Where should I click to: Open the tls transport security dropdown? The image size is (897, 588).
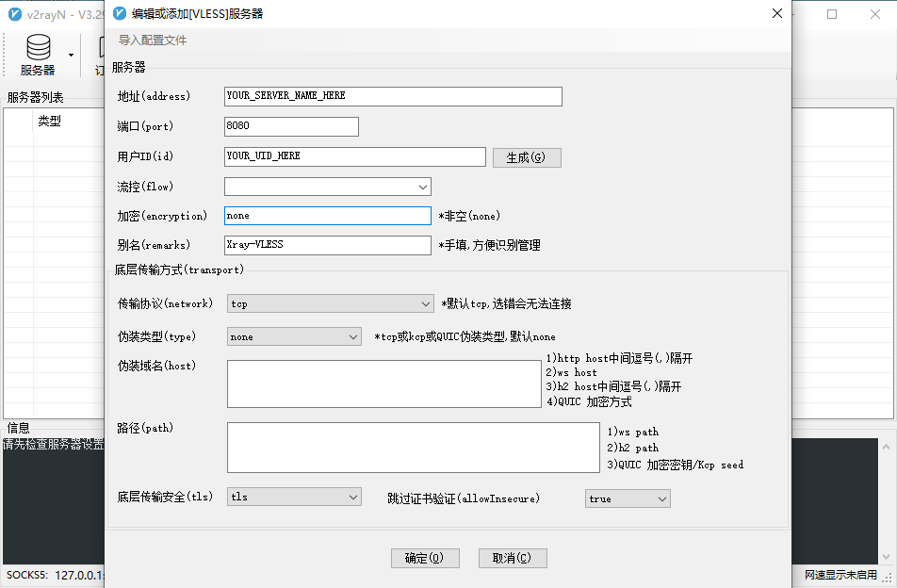(x=294, y=497)
